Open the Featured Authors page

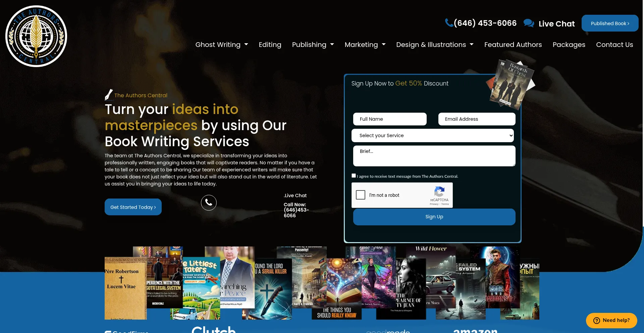click(513, 45)
